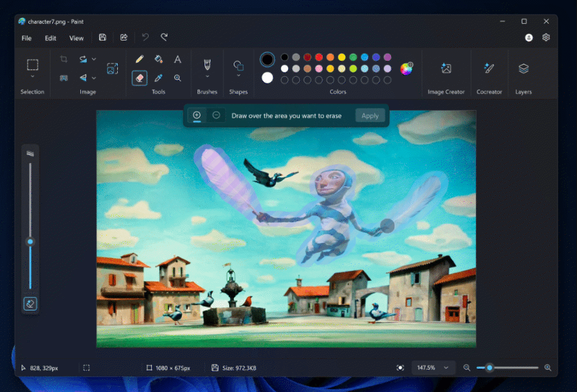Viewport: 577px width, 392px height.
Task: Switch to subtract erase area mode
Action: 216,115
